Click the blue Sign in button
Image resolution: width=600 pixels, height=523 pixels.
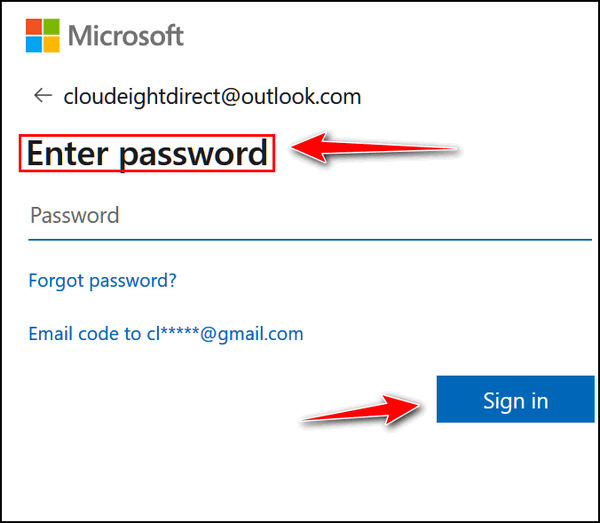tap(515, 399)
